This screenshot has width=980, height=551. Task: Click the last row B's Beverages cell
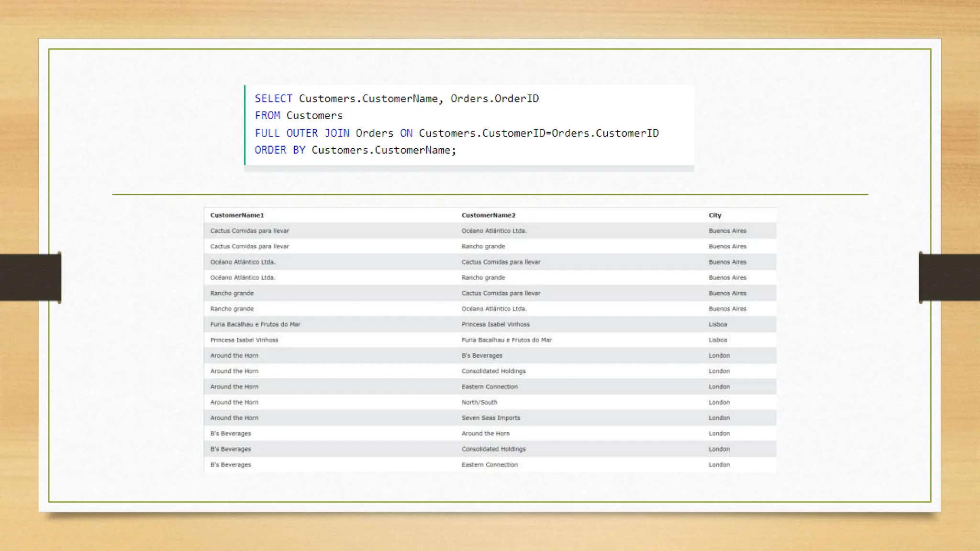231,464
